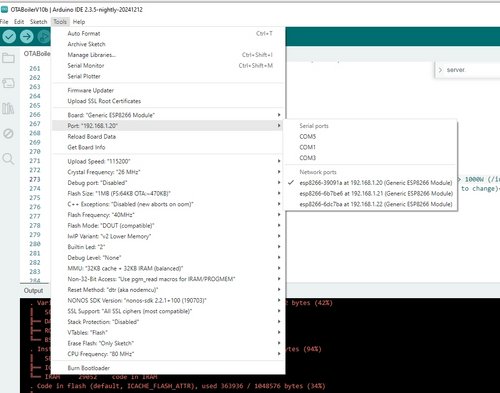Open Serial Monitor menu entry
The width and height of the screenshot is (500, 393).
pyautogui.click(x=168, y=65)
